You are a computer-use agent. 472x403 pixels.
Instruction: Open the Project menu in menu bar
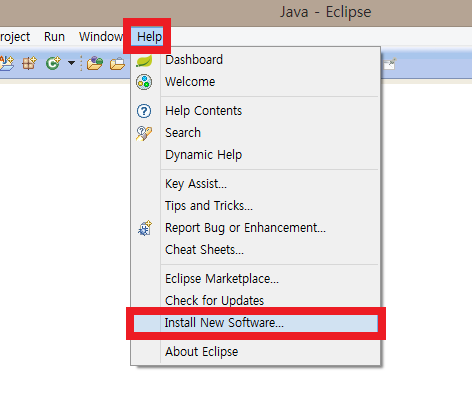pos(15,36)
